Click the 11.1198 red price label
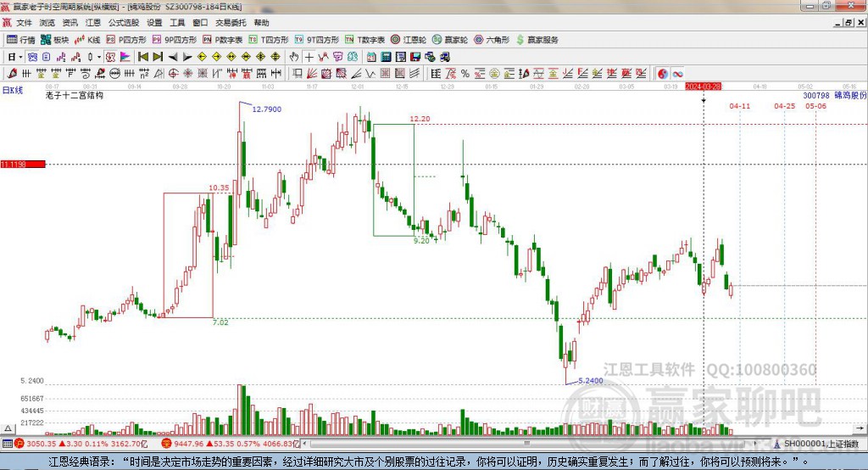The height and width of the screenshot is (470, 868). pyautogui.click(x=23, y=164)
